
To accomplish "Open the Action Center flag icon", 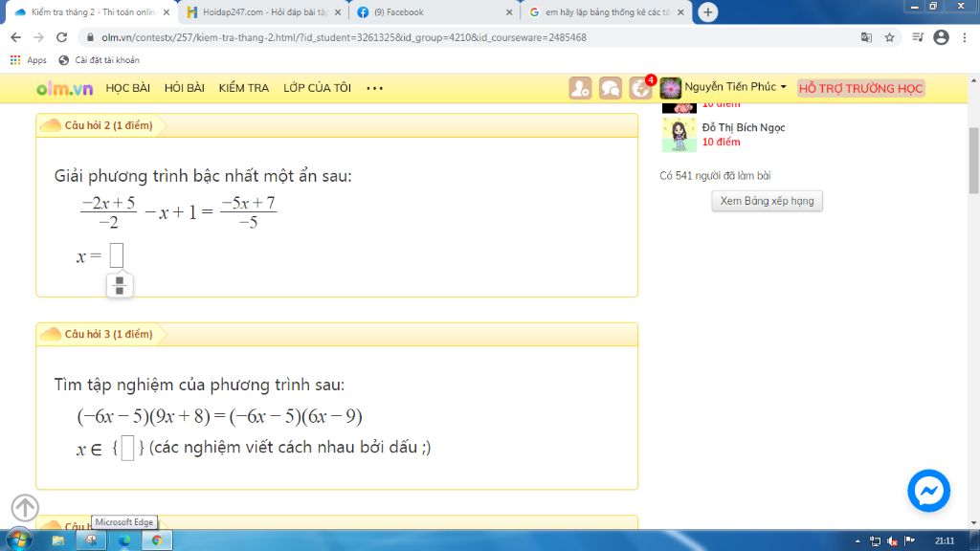I will coord(910,541).
